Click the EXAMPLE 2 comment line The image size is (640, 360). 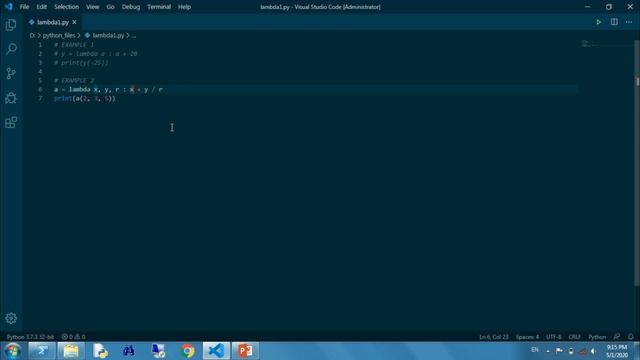74,80
